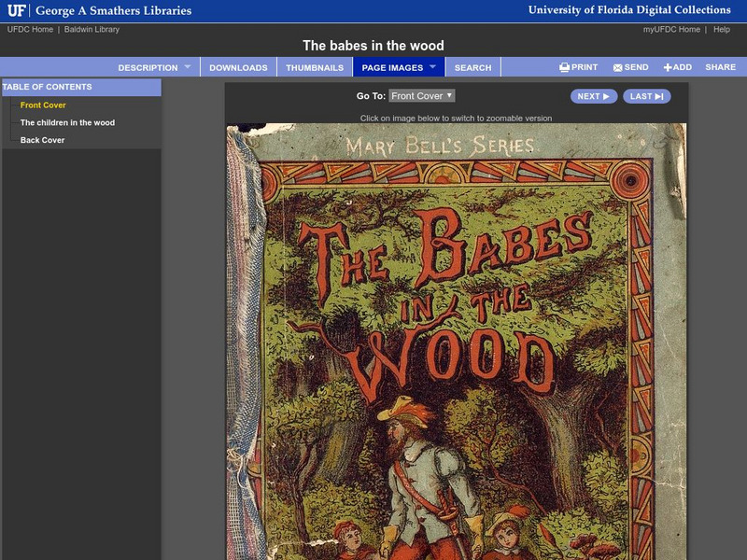
Task: Open Back Cover from the table of contents
Action: point(43,139)
